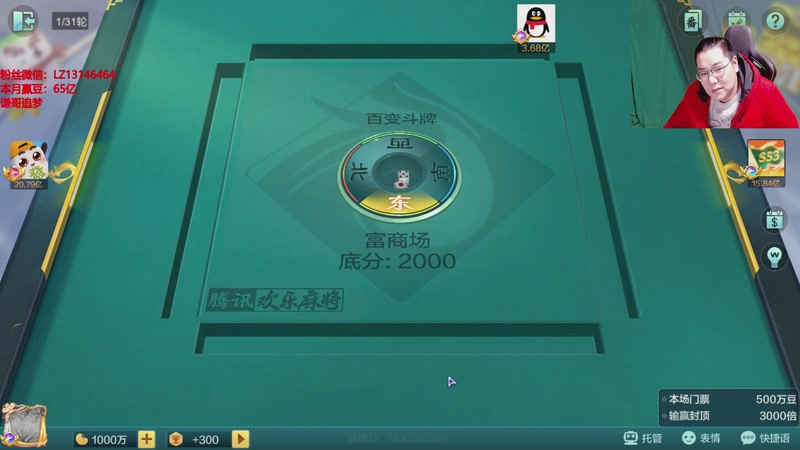
Task: Enable 托管 auto-play mode
Action: coord(643,438)
